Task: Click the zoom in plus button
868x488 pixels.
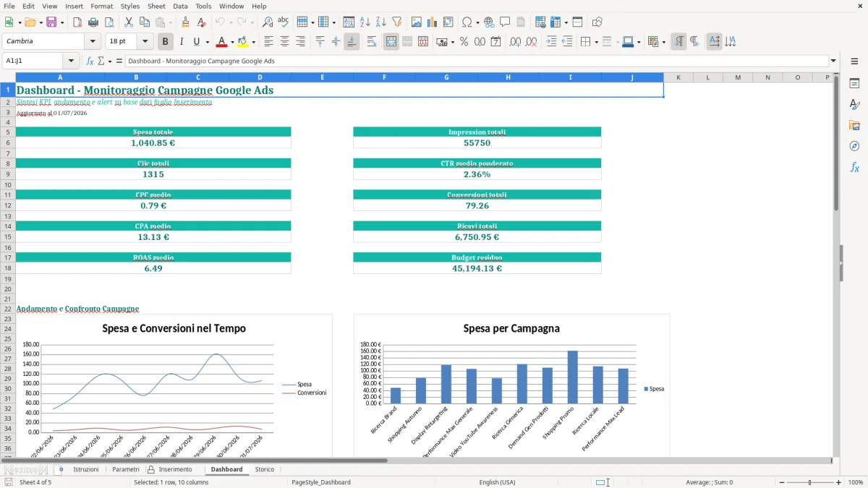Action: tap(839, 482)
